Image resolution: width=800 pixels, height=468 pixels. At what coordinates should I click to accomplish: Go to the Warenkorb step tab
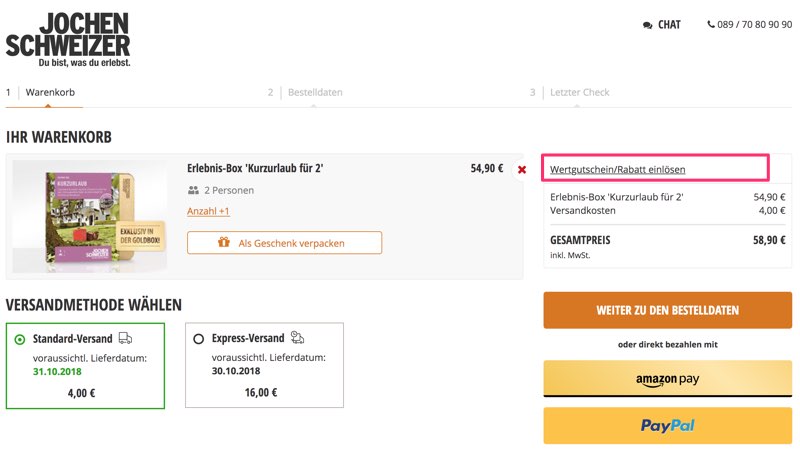[49, 93]
